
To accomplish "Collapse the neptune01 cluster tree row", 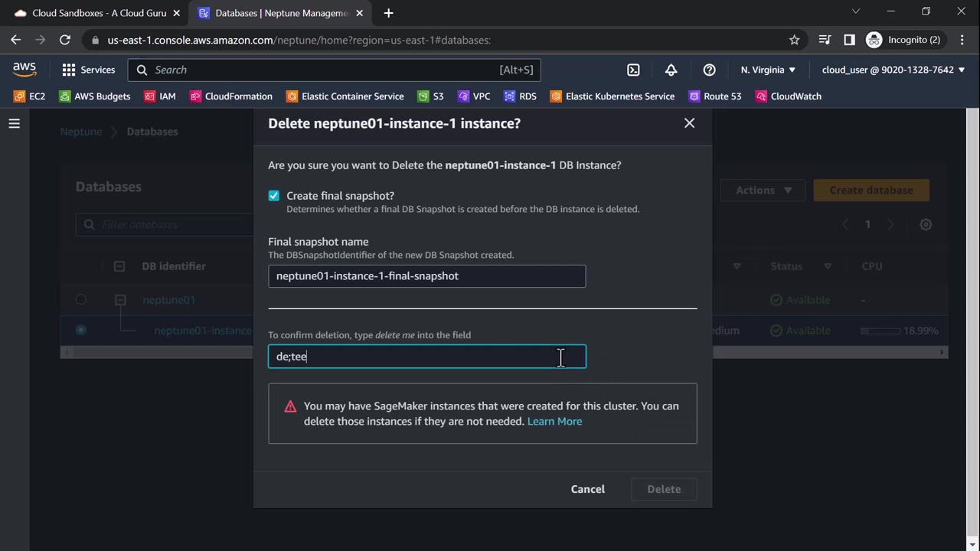I will (x=120, y=300).
